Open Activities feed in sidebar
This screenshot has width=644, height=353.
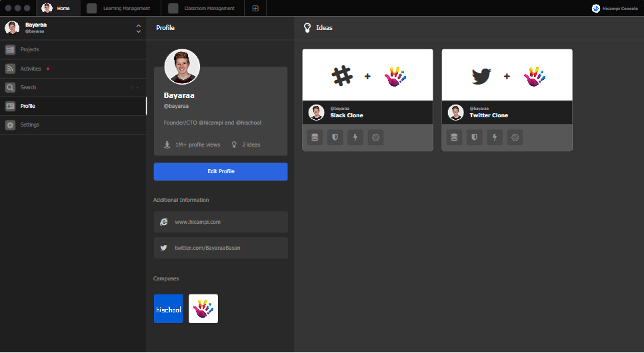30,69
